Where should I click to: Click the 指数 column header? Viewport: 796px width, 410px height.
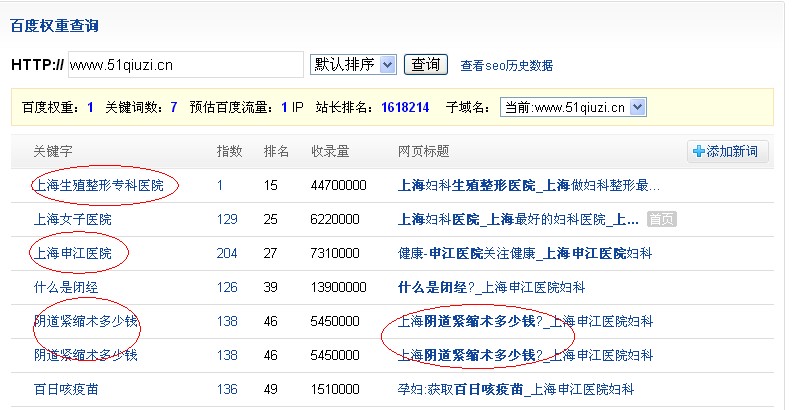tap(229, 151)
